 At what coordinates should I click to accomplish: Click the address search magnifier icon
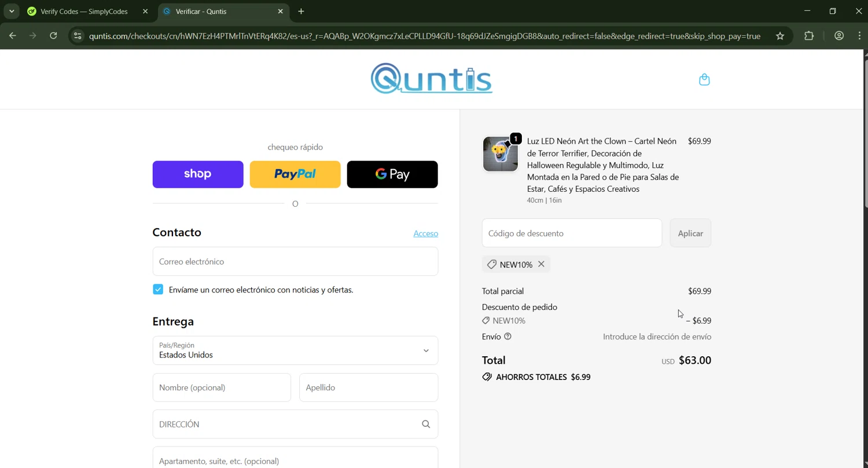[426, 424]
